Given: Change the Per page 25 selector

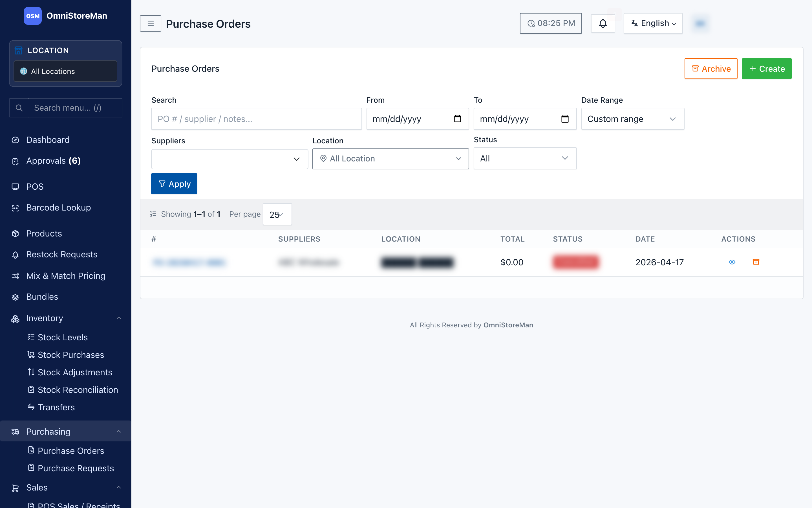Looking at the screenshot, I should point(277,214).
